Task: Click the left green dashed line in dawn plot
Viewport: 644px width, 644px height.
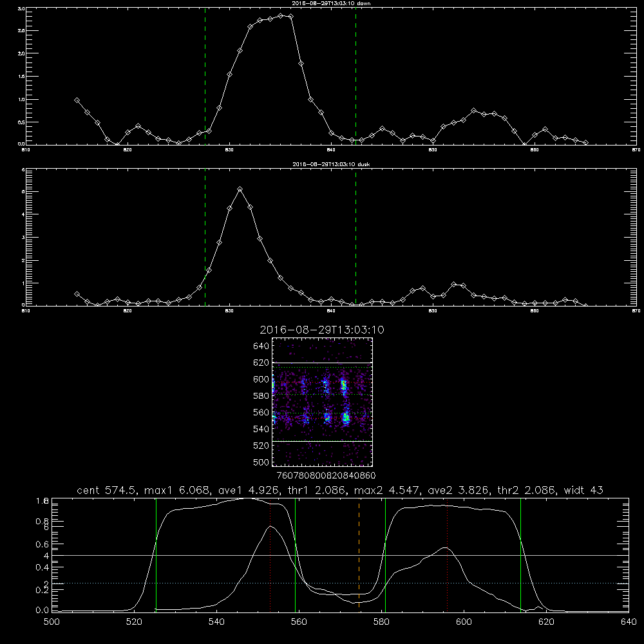Action: coord(205,77)
